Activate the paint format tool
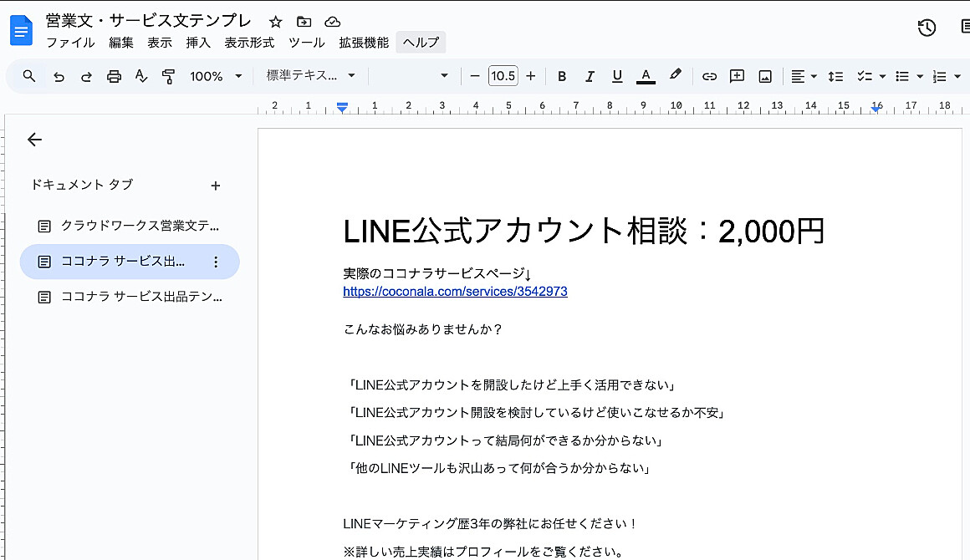The height and width of the screenshot is (560, 970). (x=168, y=77)
